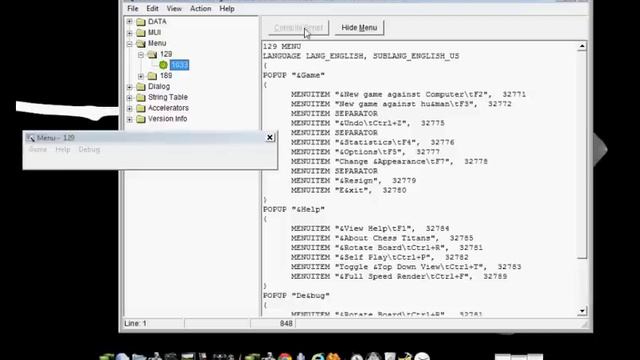Click the '&Full Speed Render' line
Screen dimensions: 640x360
(399, 277)
